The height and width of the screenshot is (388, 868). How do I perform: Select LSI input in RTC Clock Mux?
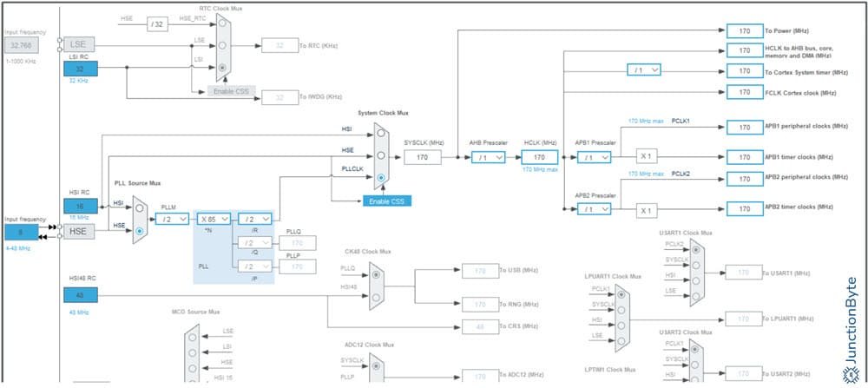click(x=222, y=68)
